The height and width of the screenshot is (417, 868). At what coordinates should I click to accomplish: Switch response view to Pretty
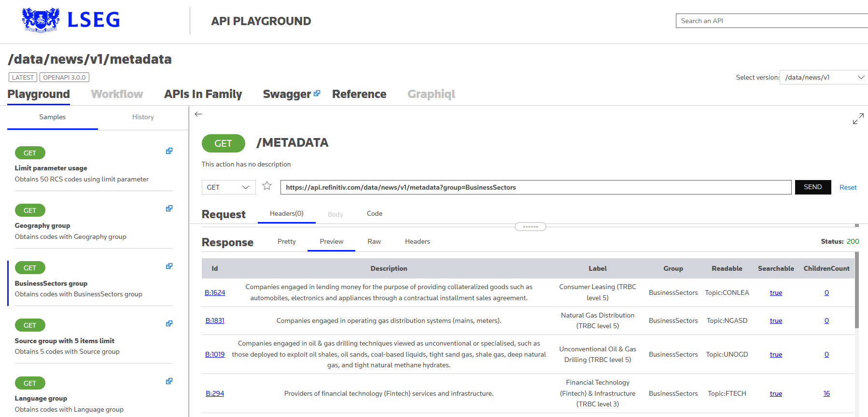(x=287, y=241)
